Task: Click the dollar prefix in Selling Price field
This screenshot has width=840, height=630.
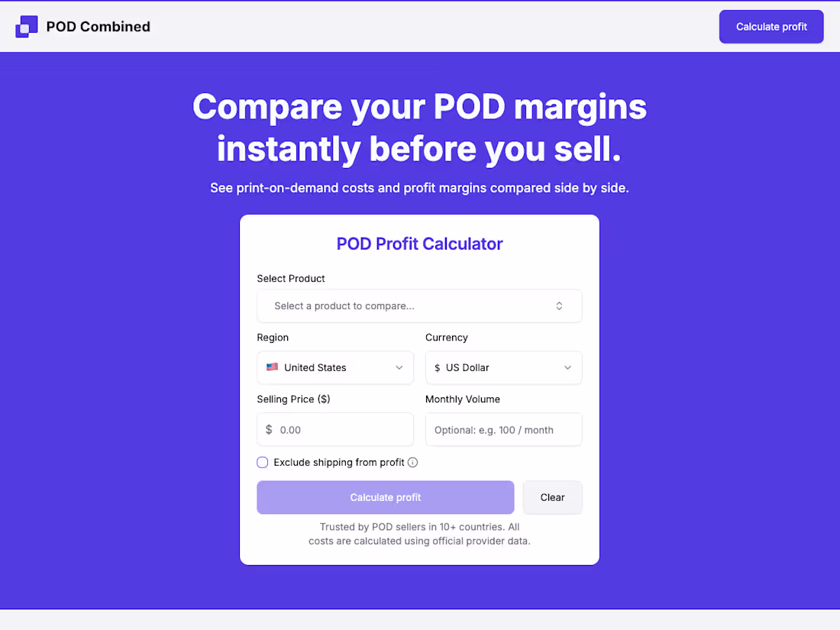Action: pyautogui.click(x=268, y=429)
